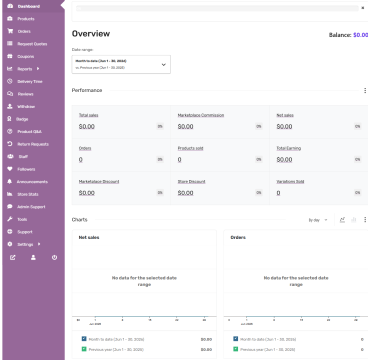368x360 pixels.
Task: Open the Store Discount card
Action: 220,188
